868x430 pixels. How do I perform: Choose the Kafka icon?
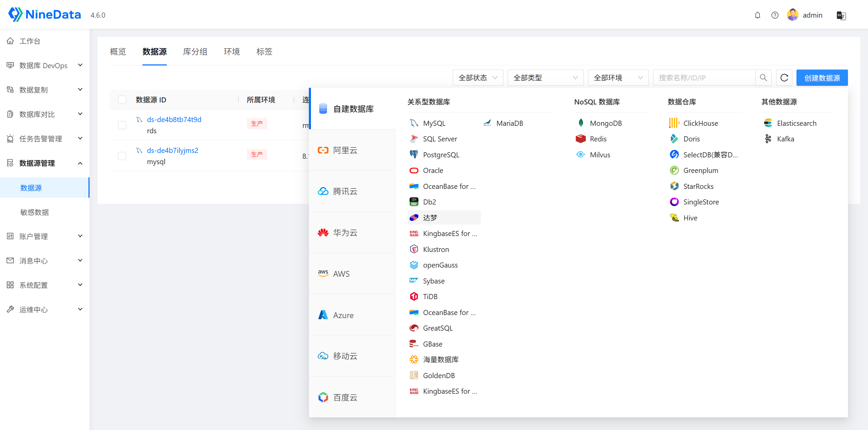coord(768,139)
